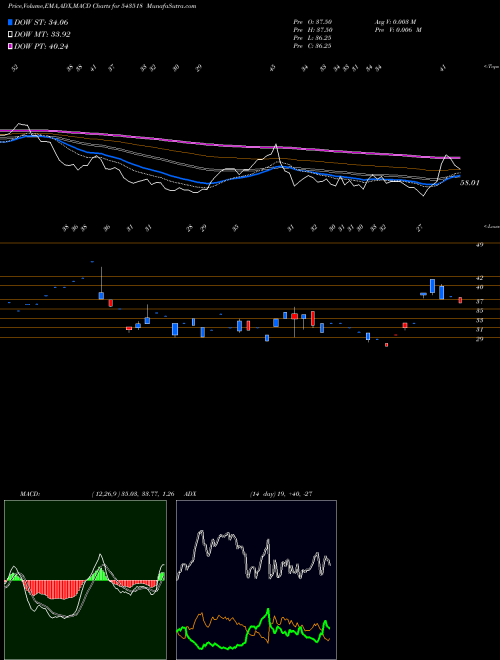Viewport: 500px width, 660px height.
Task: Click the 42 price axis label
Action: click(479, 278)
